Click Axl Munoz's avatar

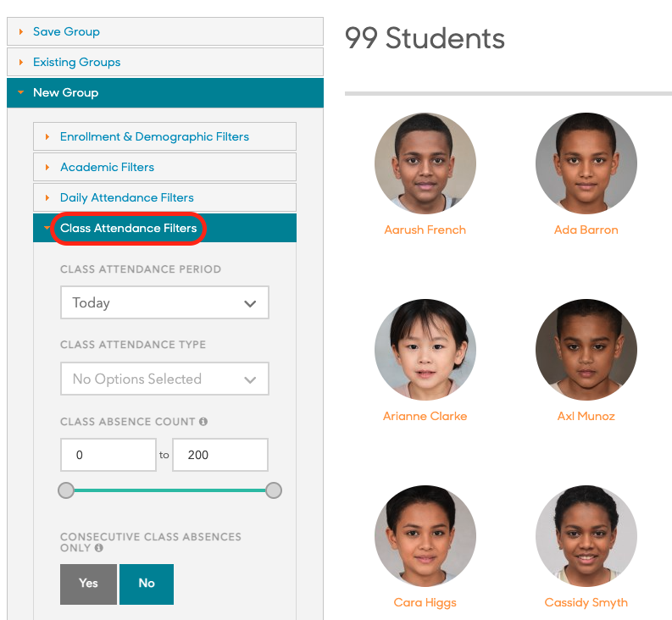point(586,350)
